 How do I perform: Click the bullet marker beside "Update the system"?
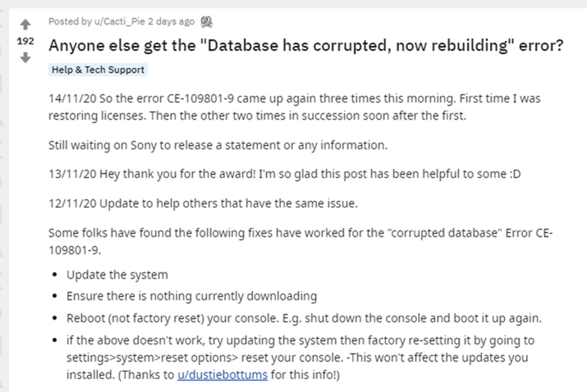pyautogui.click(x=55, y=275)
